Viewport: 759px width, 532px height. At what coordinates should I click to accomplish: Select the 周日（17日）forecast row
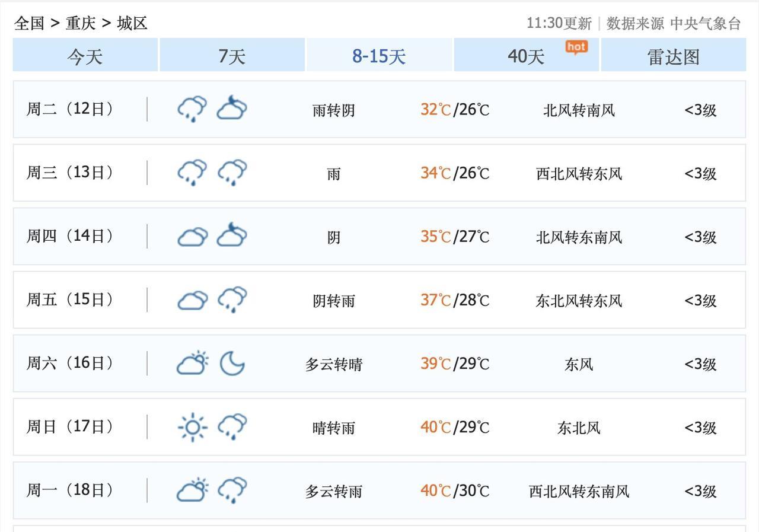click(x=379, y=427)
